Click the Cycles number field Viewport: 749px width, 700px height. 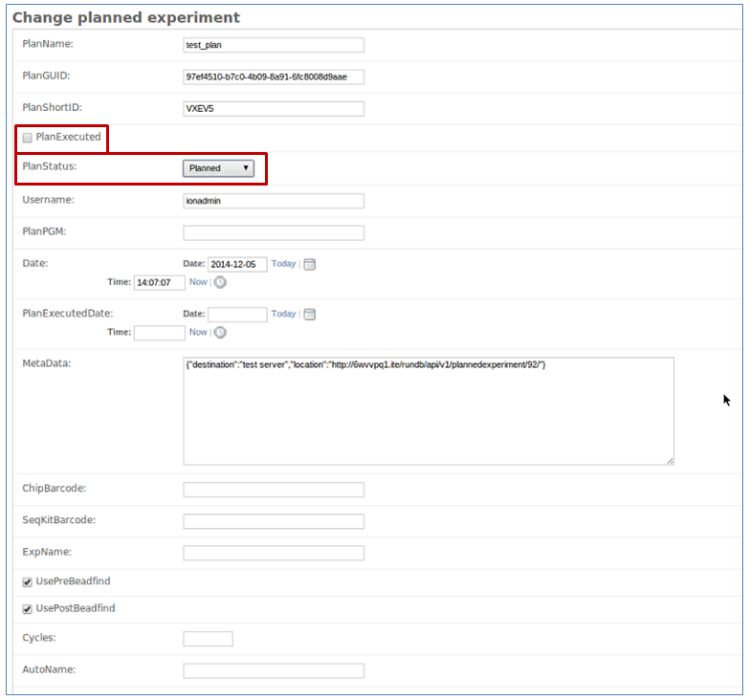click(208, 639)
